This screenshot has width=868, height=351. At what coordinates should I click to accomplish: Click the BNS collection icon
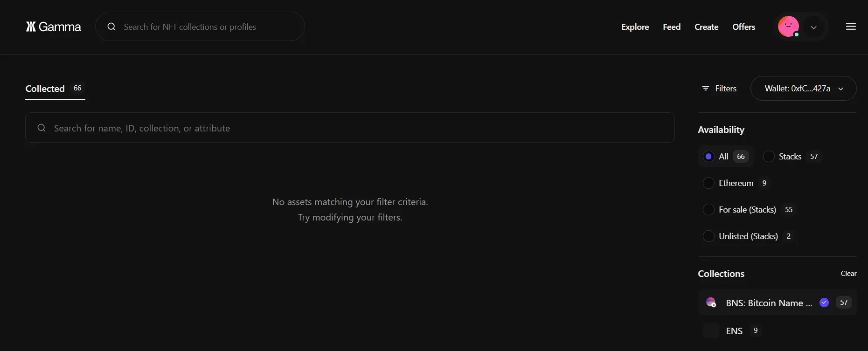point(711,303)
